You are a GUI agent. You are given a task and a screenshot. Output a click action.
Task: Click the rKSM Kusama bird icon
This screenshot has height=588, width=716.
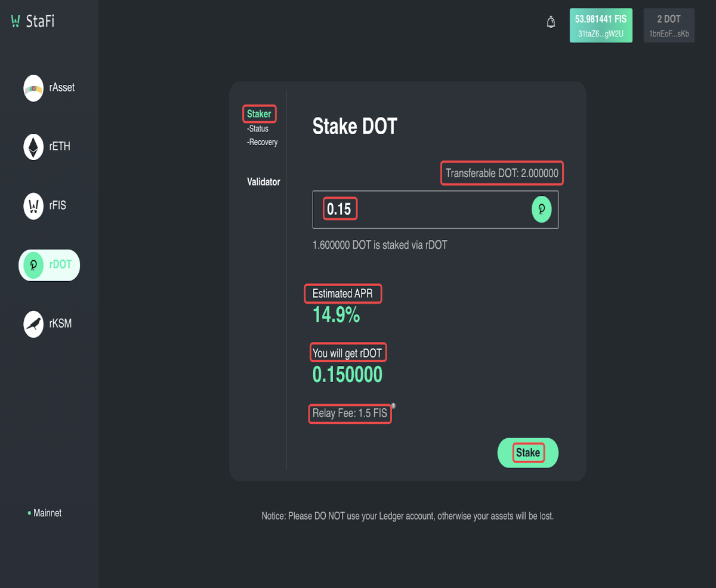click(33, 324)
